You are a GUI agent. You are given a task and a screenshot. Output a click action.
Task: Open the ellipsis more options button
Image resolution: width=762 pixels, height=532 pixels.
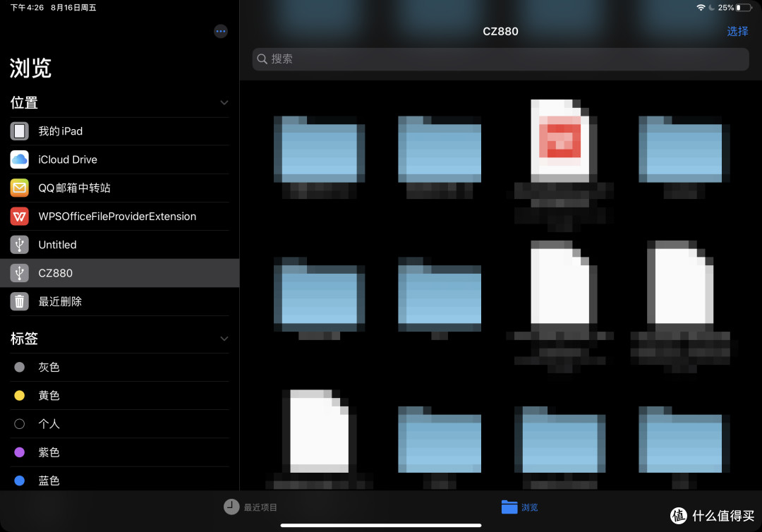[x=221, y=31]
